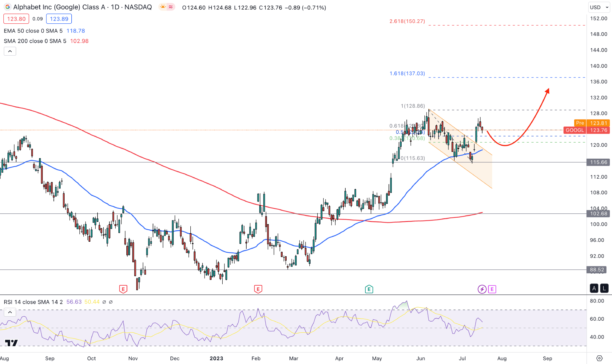Toggle the log scale L button
Viewport: 612px width, 364px height.
tap(604, 288)
